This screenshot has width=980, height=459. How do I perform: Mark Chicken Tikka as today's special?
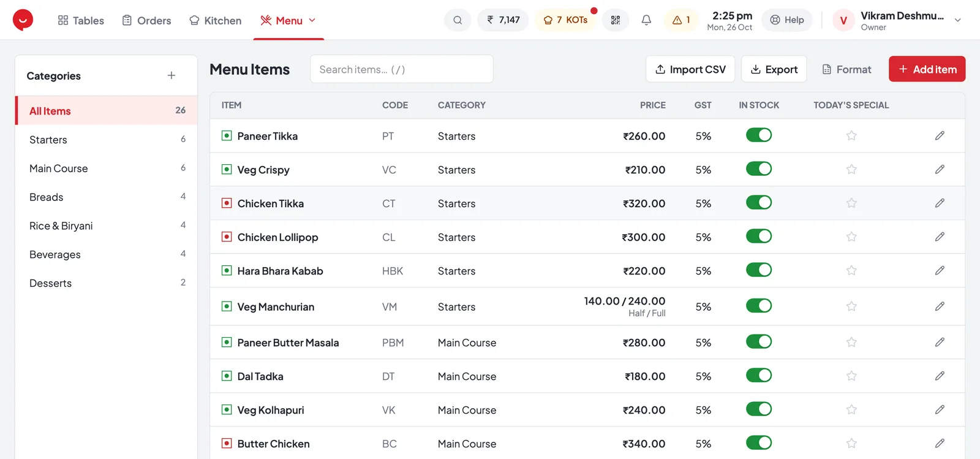pos(851,203)
